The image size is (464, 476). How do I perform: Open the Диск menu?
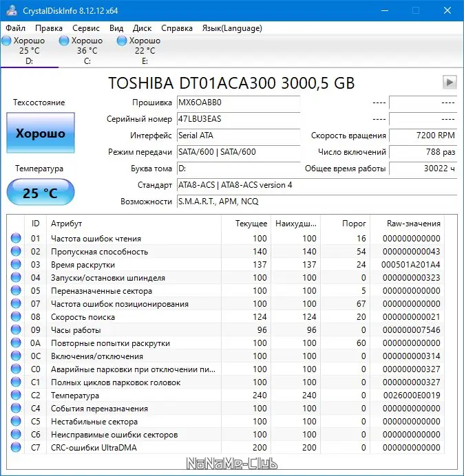tap(142, 28)
